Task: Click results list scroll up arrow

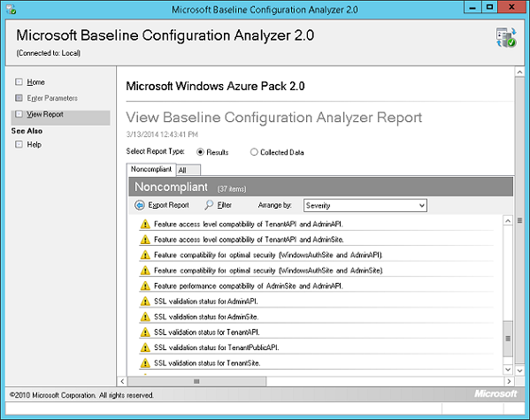Action: 508,221
